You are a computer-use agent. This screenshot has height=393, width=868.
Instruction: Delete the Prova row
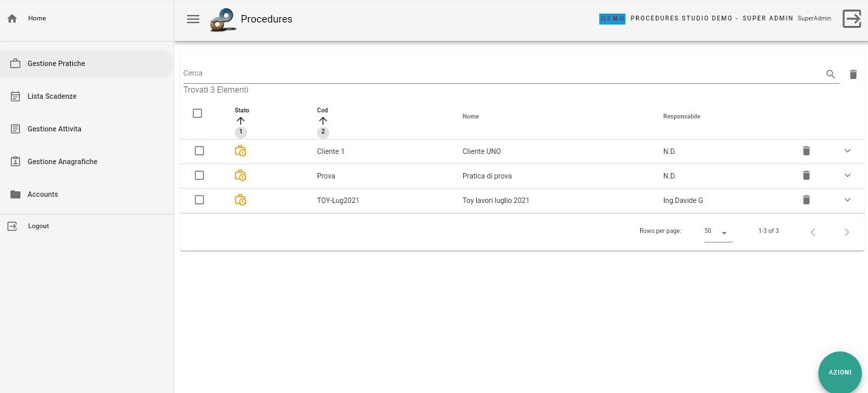(806, 176)
